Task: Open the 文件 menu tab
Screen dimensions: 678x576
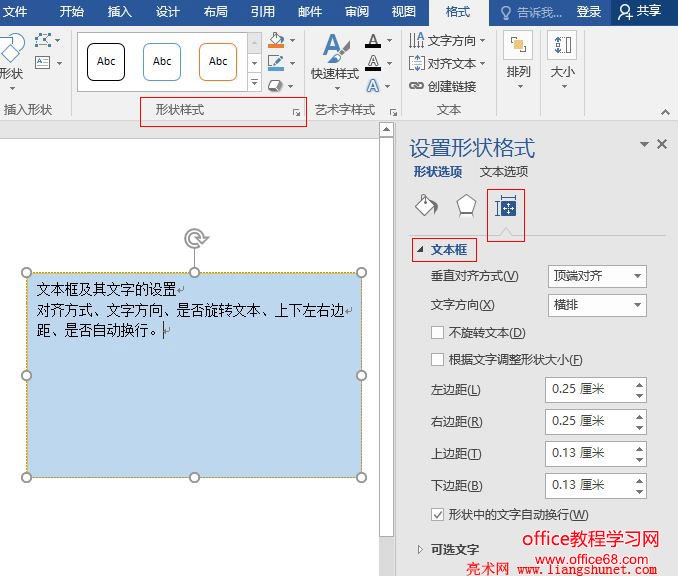Action: [15, 12]
